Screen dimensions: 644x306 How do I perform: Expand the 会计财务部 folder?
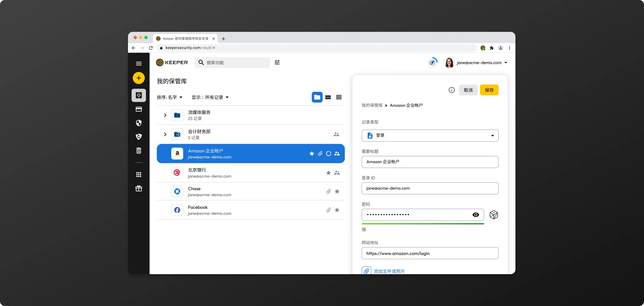(x=165, y=134)
